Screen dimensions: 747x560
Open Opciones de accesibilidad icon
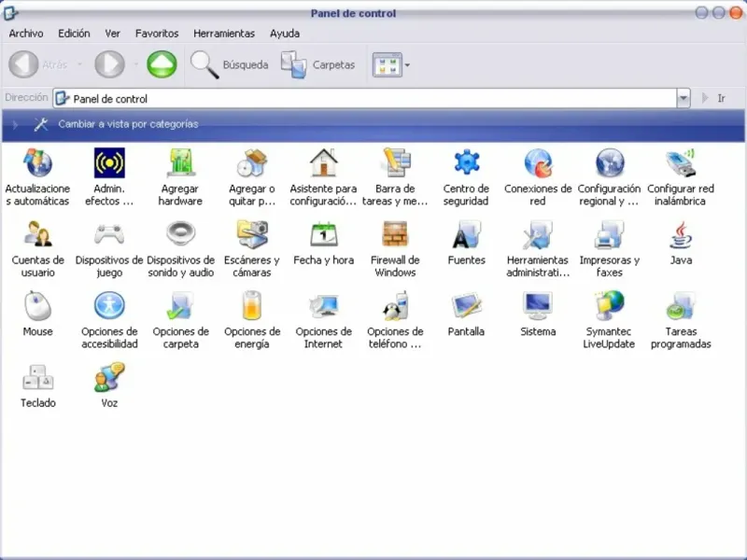(x=109, y=306)
